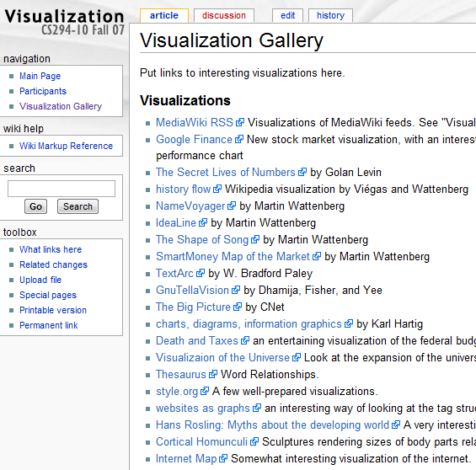Viewport: 476px width, 470px height.
Task: Open The Big Picture link
Action: coord(194,307)
